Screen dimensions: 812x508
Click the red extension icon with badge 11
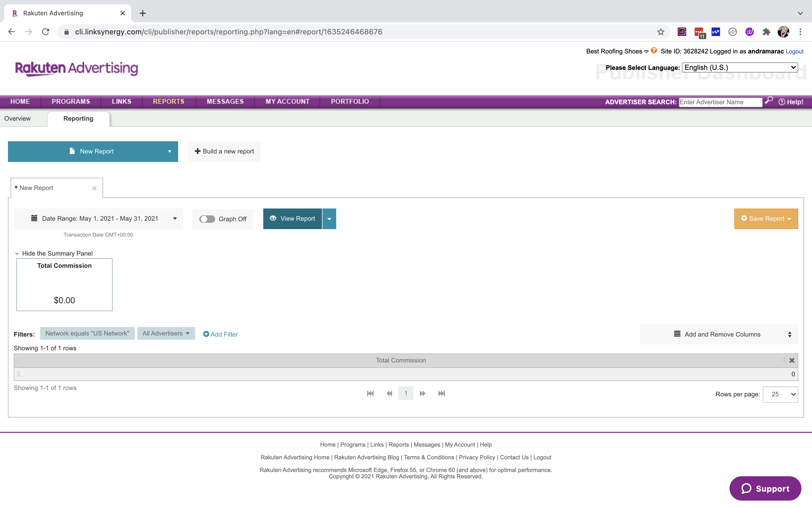[x=700, y=33]
